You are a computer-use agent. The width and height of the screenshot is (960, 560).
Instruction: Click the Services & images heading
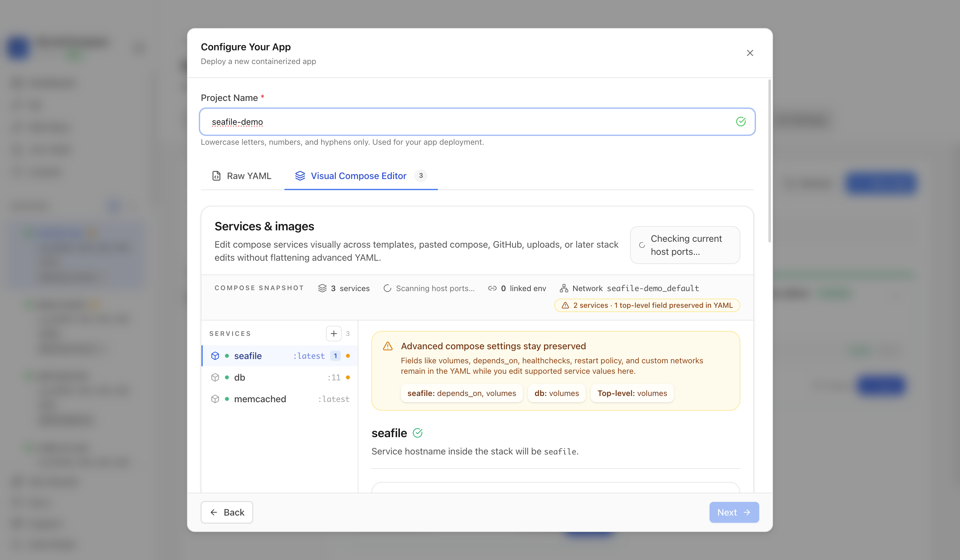coord(265,226)
